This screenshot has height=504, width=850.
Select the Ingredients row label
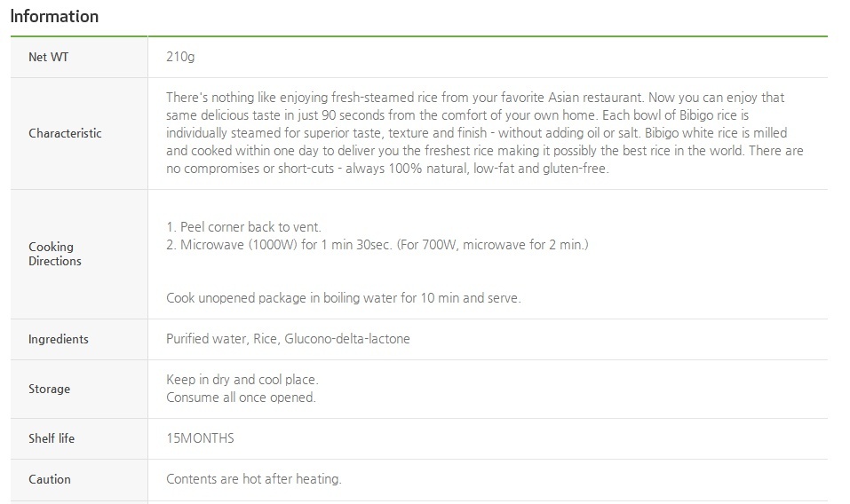[59, 339]
